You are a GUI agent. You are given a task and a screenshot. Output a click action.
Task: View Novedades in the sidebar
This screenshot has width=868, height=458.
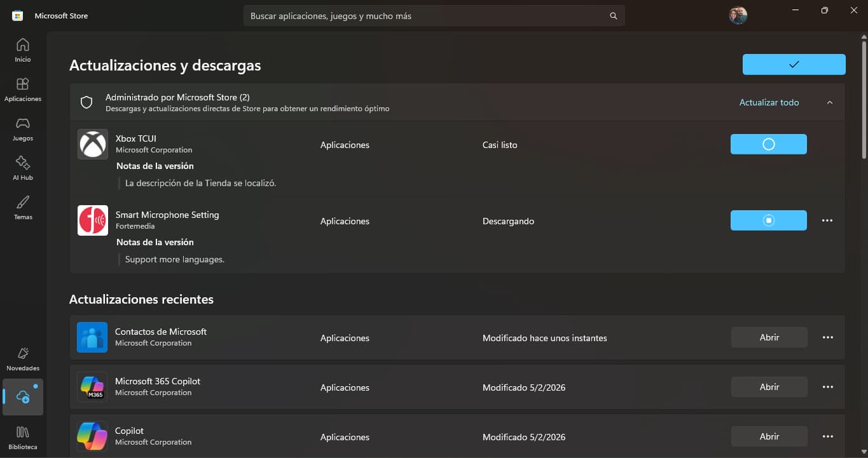[22, 358]
